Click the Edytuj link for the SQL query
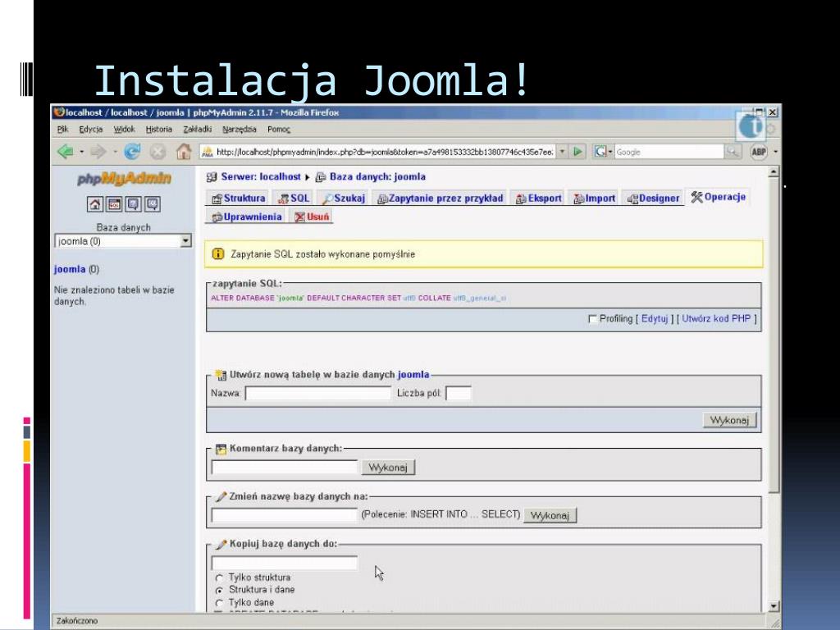The image size is (840, 630). [655, 319]
